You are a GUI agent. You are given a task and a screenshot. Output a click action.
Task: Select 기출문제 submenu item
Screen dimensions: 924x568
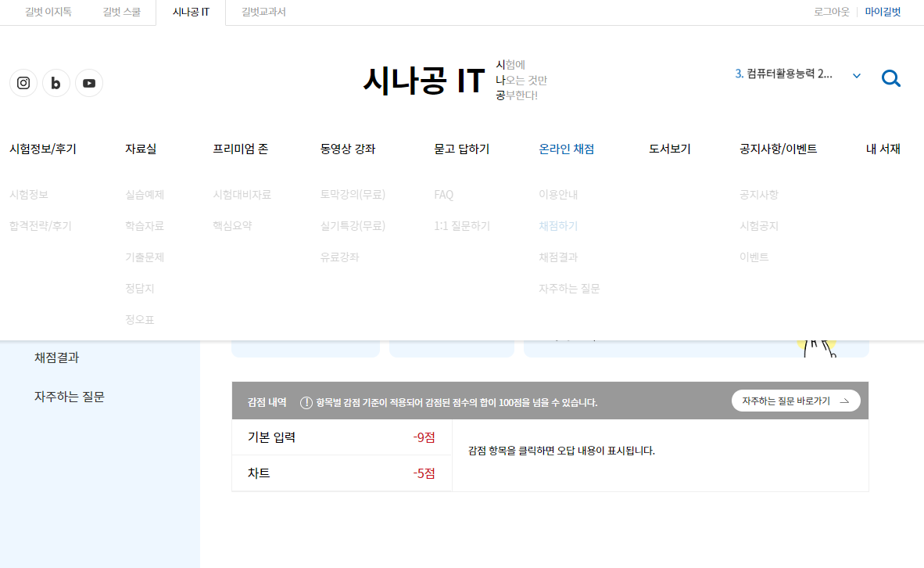[145, 257]
